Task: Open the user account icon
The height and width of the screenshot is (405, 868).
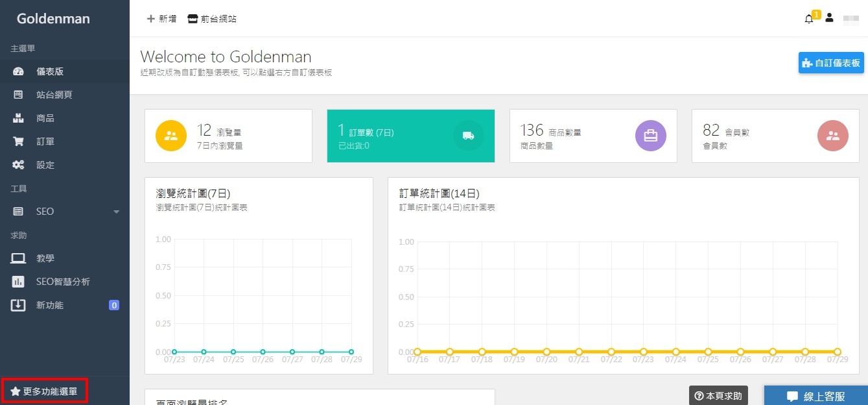Action: 829,18
